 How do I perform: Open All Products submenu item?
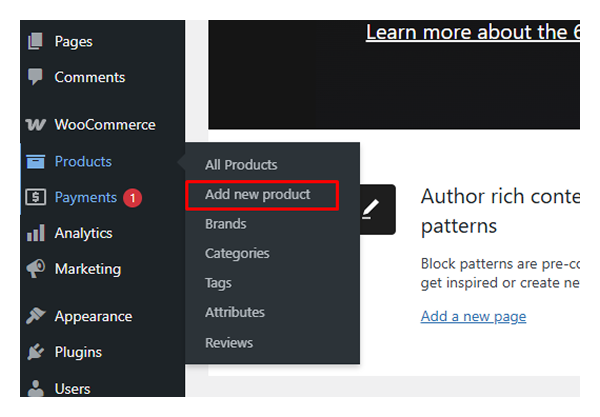(x=241, y=165)
